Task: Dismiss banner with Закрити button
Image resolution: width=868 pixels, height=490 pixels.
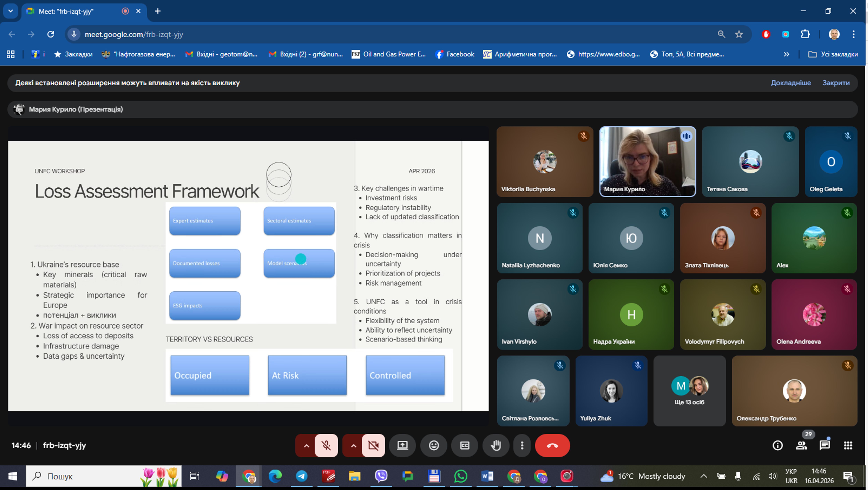Action: 836,83
